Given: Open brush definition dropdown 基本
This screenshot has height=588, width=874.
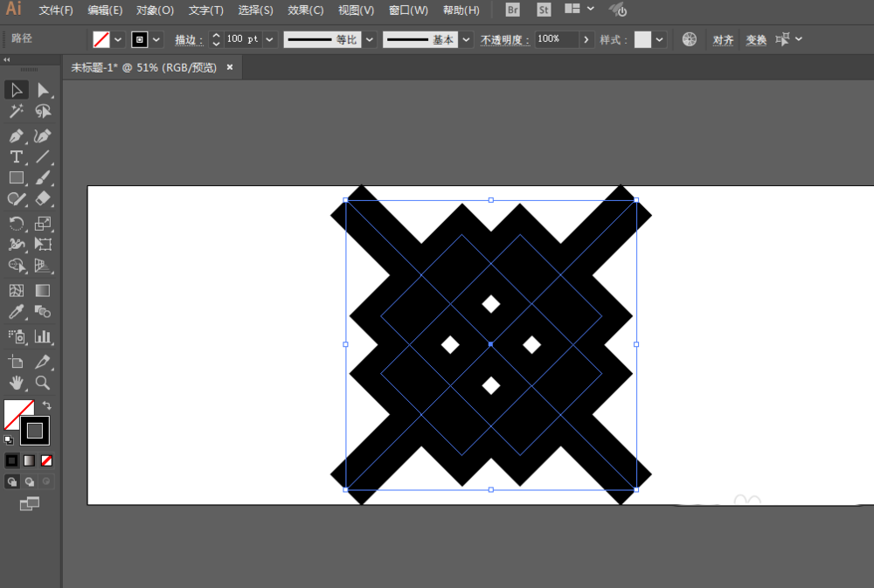Looking at the screenshot, I should coord(466,39).
